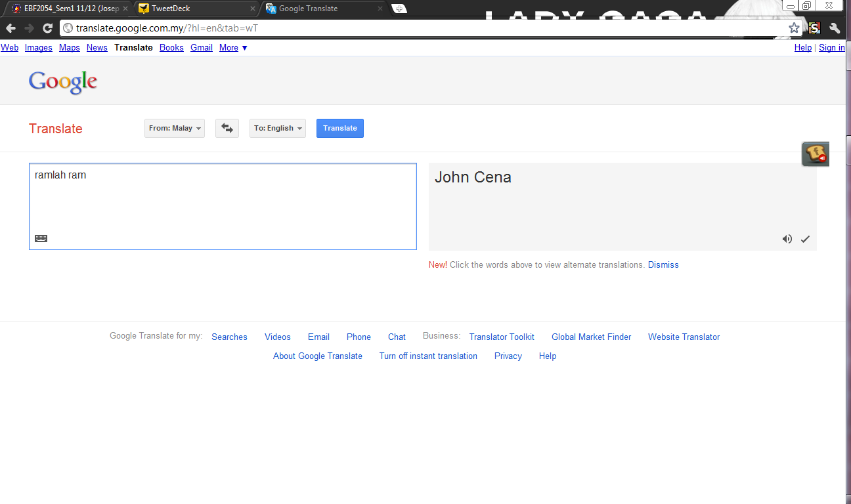This screenshot has height=504, width=851.
Task: Go forward with the browser forward arrow
Action: click(29, 28)
